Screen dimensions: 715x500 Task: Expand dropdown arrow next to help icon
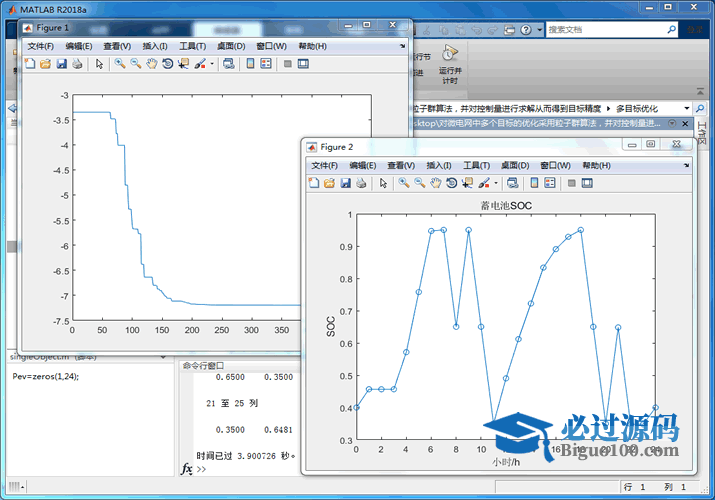(539, 30)
